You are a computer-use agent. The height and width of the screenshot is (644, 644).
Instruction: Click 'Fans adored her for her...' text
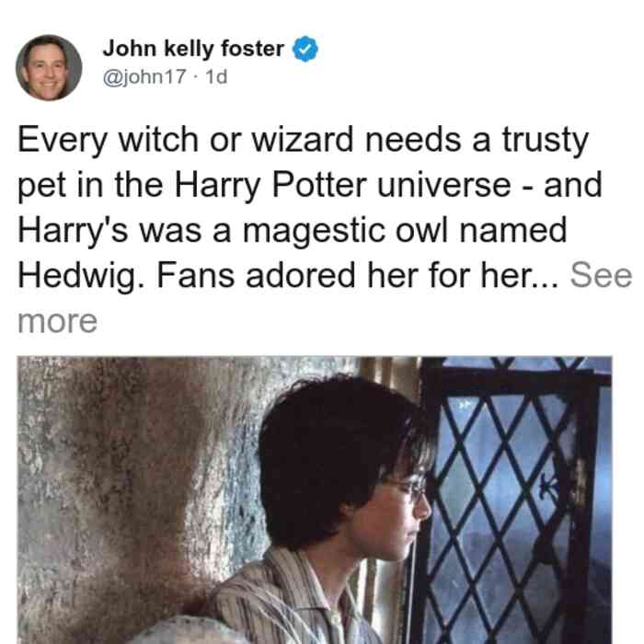click(358, 275)
